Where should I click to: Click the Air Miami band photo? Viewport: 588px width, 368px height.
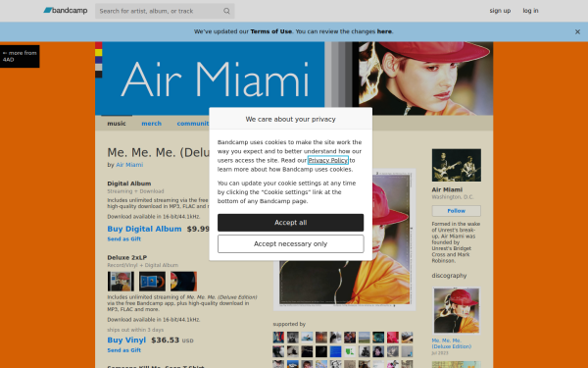click(x=457, y=165)
